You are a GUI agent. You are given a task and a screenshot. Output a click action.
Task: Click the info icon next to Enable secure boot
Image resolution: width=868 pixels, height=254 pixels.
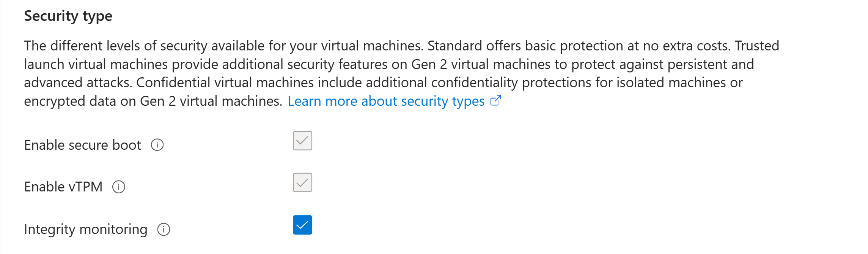pyautogui.click(x=158, y=145)
